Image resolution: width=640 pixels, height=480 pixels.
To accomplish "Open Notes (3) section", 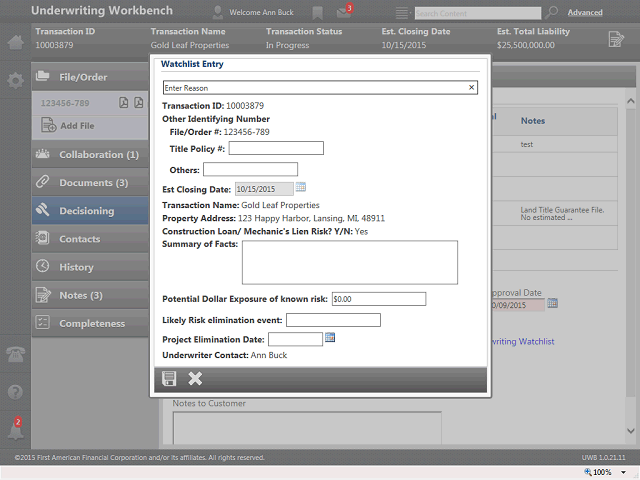I will 90,295.
